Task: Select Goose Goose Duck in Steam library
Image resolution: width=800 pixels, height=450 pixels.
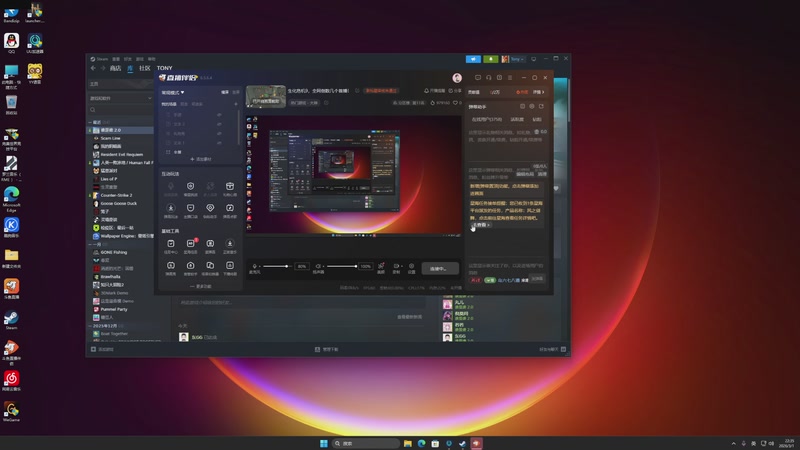Action: [x=118, y=204]
